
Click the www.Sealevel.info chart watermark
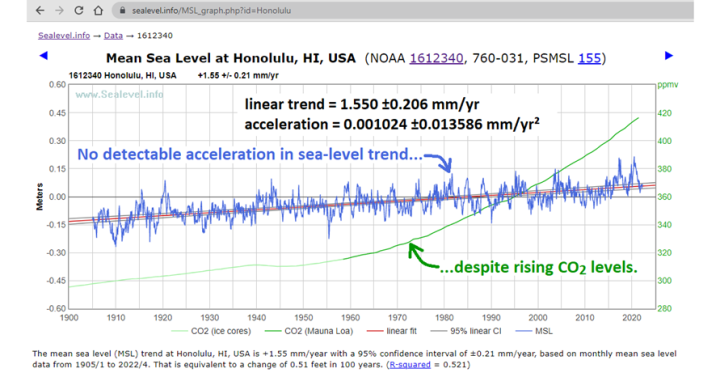(x=119, y=94)
